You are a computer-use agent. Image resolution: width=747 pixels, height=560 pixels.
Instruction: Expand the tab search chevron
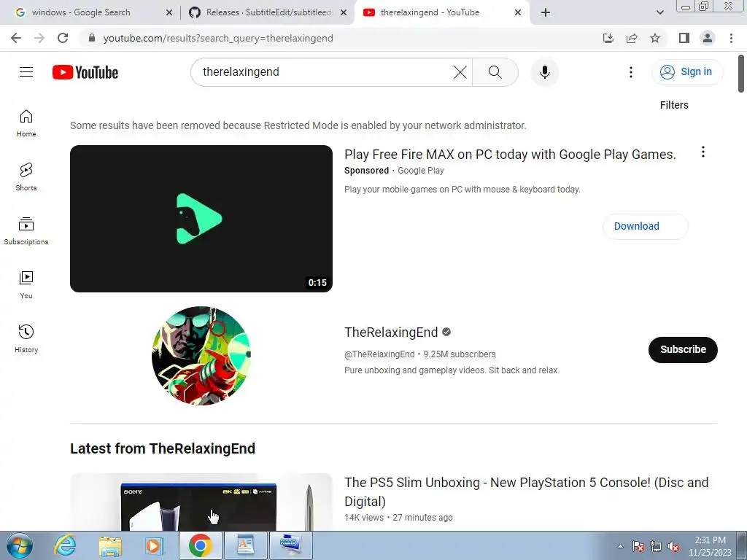tap(659, 12)
